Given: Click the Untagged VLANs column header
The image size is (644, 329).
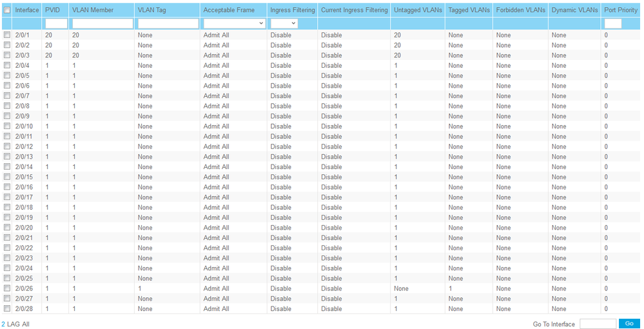Looking at the screenshot, I should pos(417,10).
